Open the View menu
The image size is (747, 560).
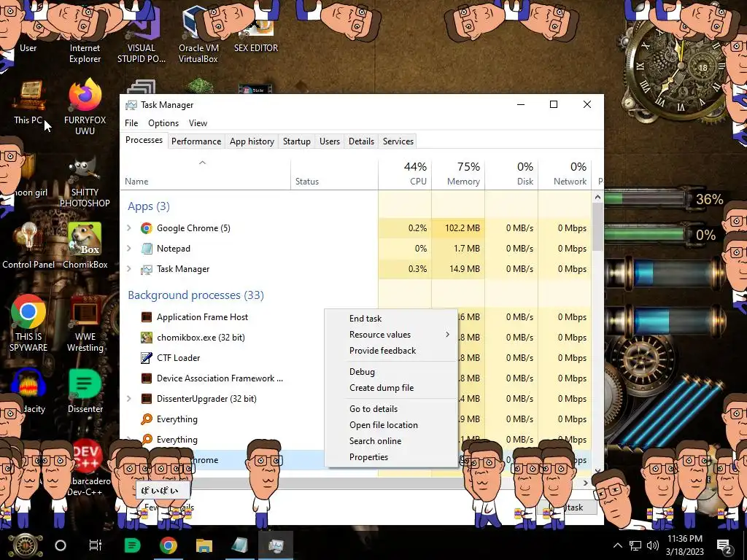(x=198, y=122)
